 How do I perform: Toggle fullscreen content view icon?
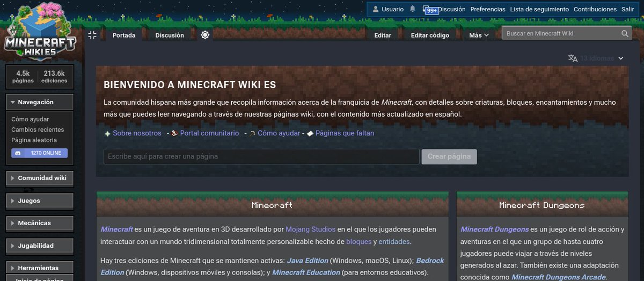[92, 35]
